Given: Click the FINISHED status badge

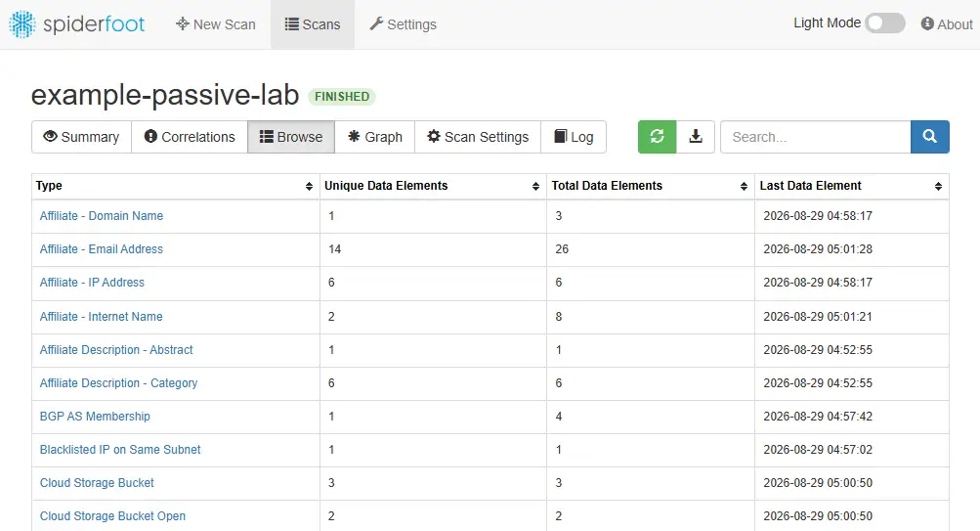Looking at the screenshot, I should [x=342, y=96].
